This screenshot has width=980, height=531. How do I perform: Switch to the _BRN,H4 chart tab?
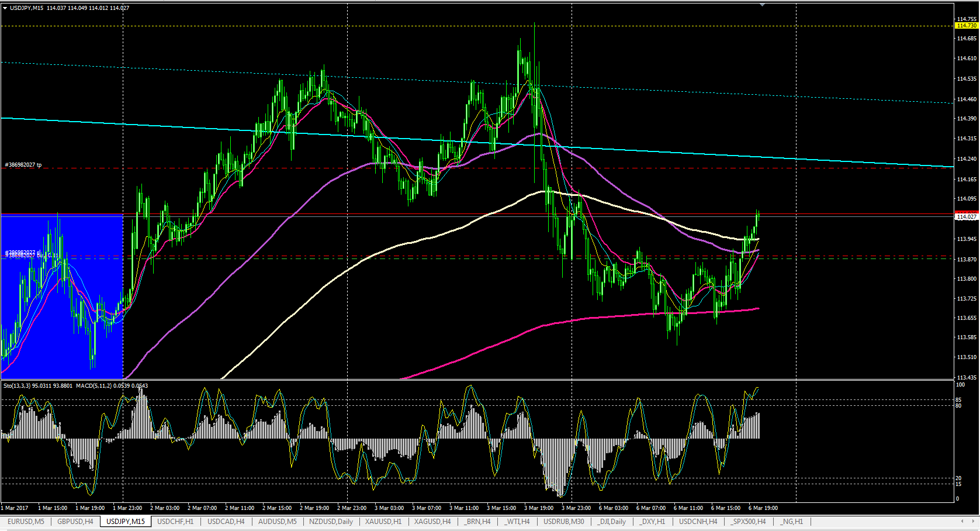pos(477,522)
